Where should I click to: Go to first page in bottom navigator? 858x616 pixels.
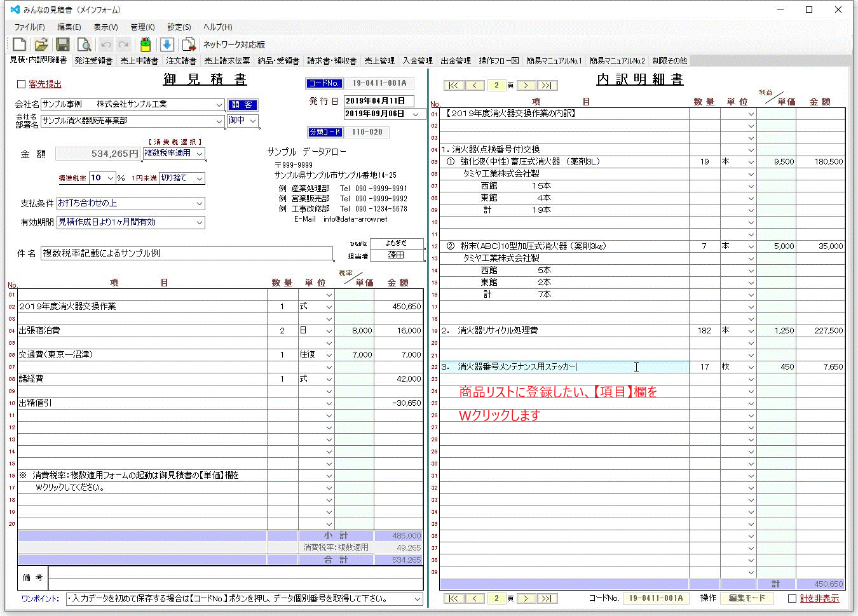tap(453, 598)
